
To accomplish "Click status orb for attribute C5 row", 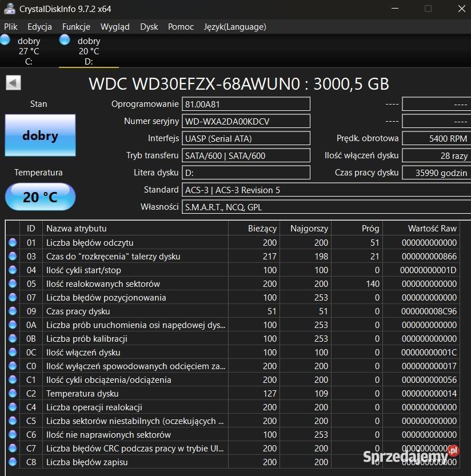I will [13, 421].
